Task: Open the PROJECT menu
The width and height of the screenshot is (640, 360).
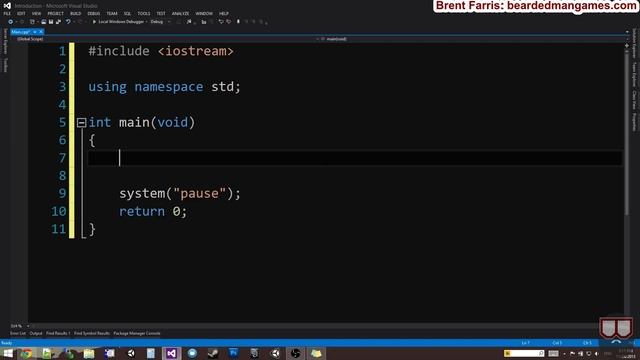Action: pos(56,13)
